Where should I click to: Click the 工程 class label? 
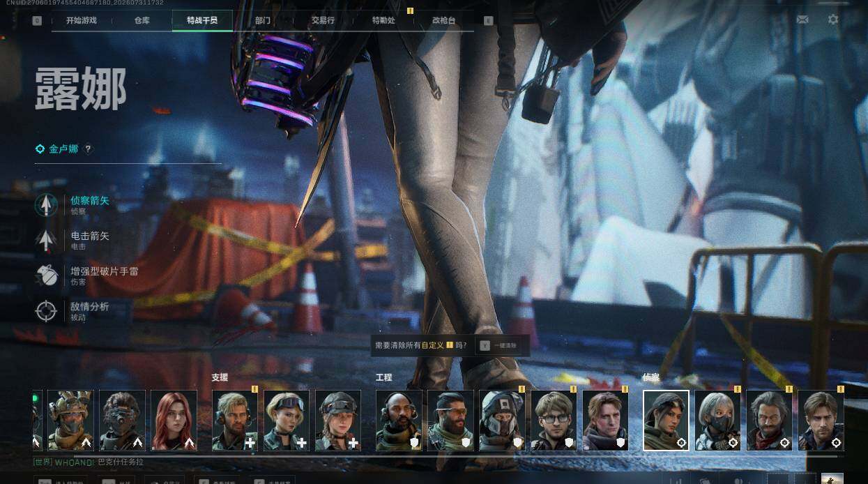coord(383,377)
